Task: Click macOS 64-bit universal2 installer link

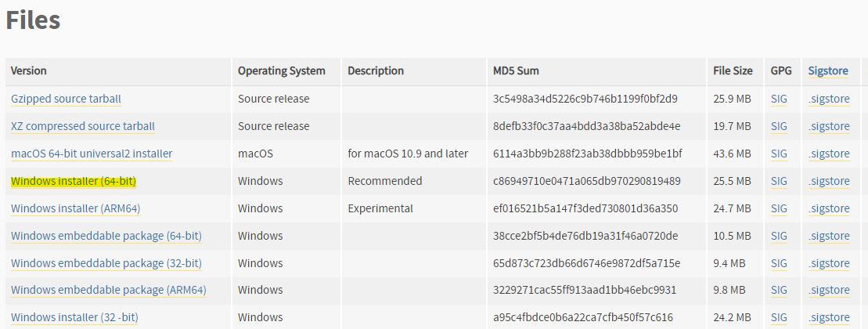Action: point(92,154)
